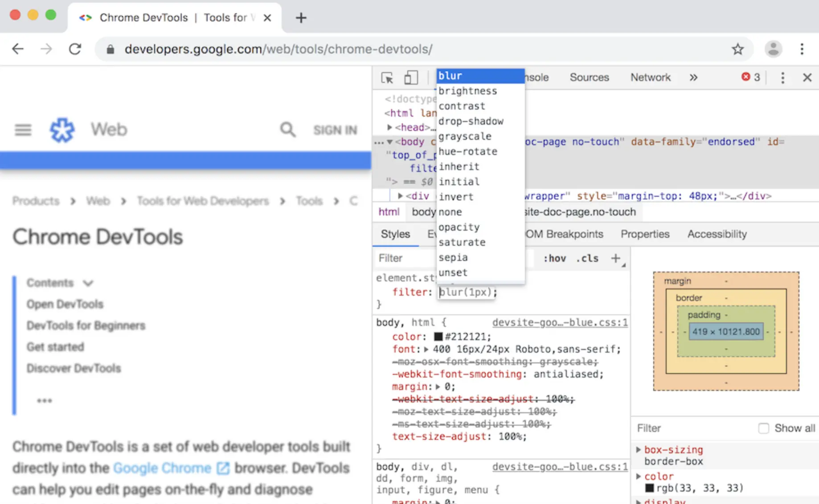Expand the head element node
The image size is (819, 504).
coord(390,127)
